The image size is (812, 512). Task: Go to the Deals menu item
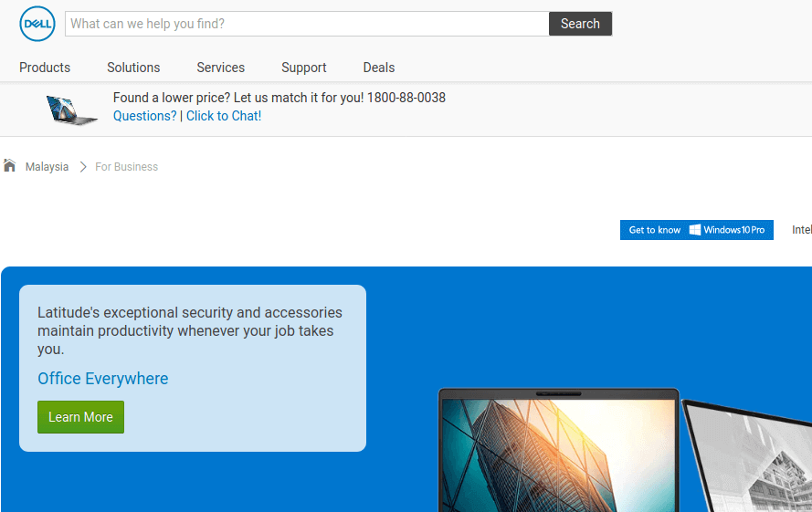coord(379,68)
